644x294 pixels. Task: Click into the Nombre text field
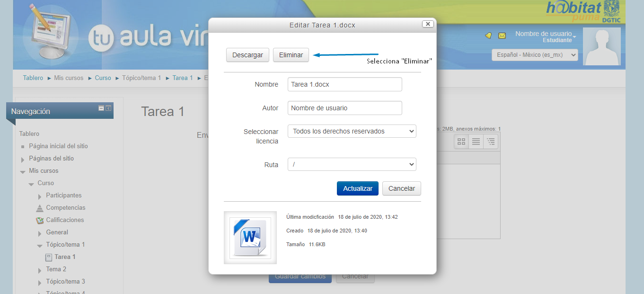click(344, 84)
